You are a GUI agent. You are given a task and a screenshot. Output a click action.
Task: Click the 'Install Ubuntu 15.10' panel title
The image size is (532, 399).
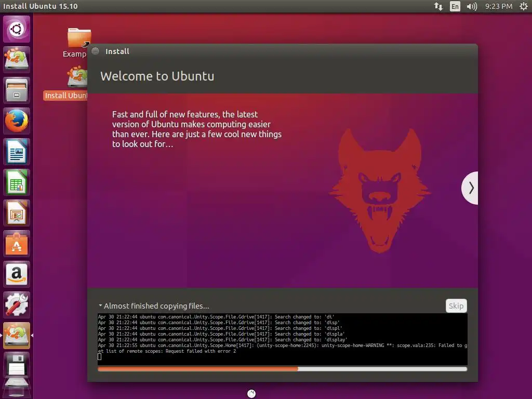[41, 6]
